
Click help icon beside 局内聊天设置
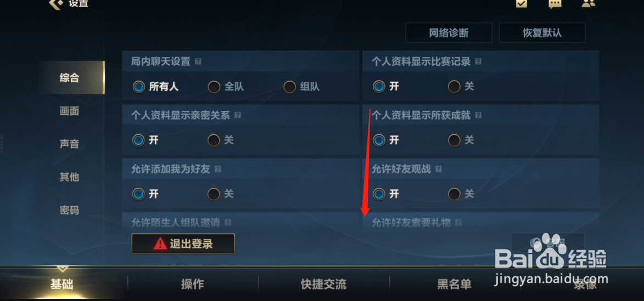pyautogui.click(x=198, y=61)
